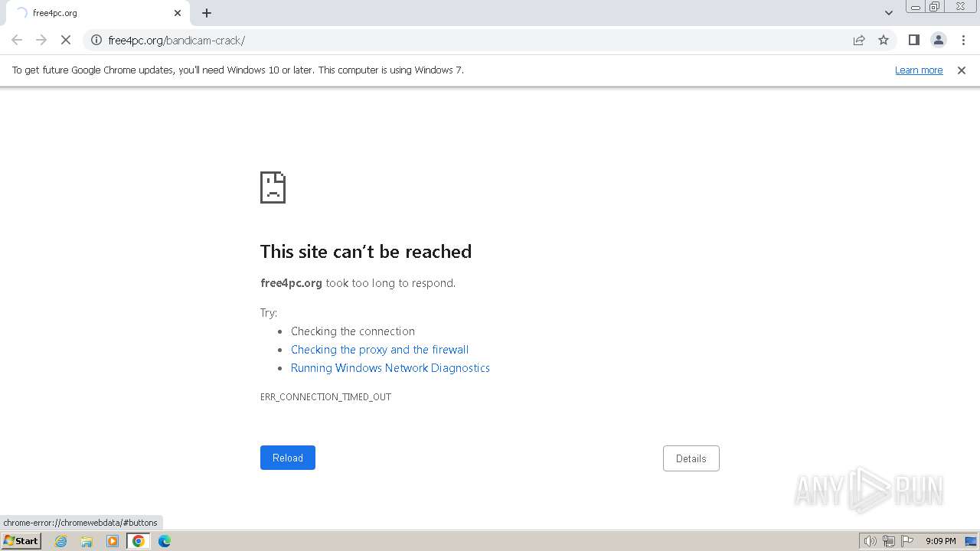Select the ERR_CONNECTION_TIMED_OUT text
Viewport: 980px width, 551px height.
pyautogui.click(x=325, y=397)
